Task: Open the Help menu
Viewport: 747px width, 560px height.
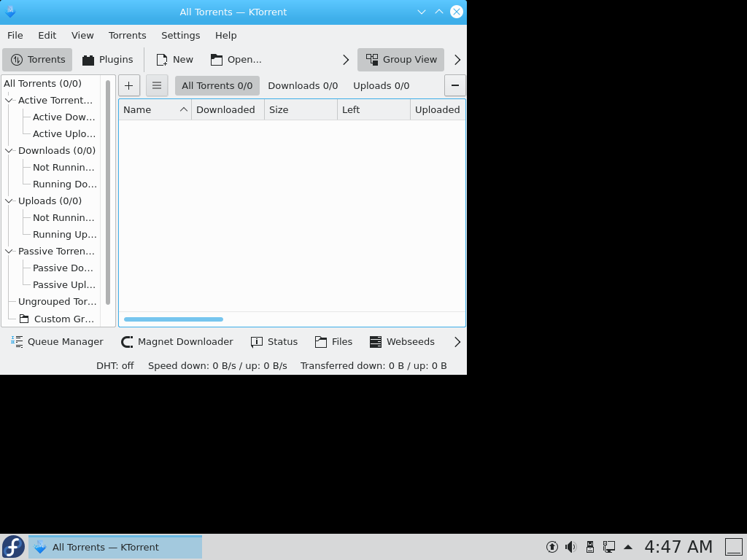Action: pyautogui.click(x=226, y=36)
